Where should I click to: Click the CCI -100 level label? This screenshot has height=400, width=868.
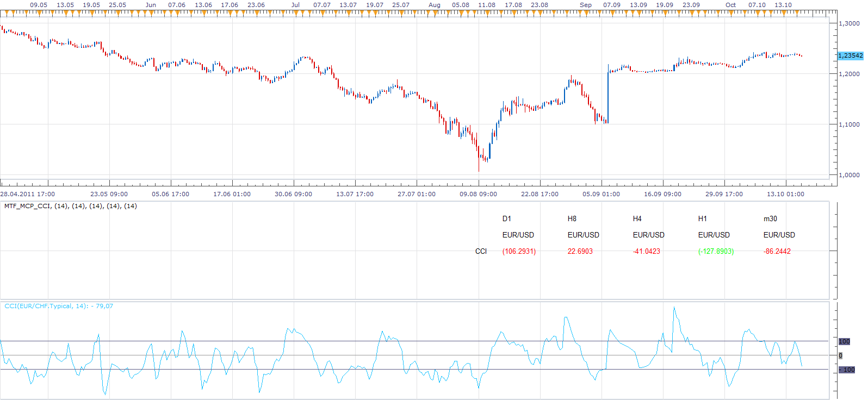[x=847, y=370]
